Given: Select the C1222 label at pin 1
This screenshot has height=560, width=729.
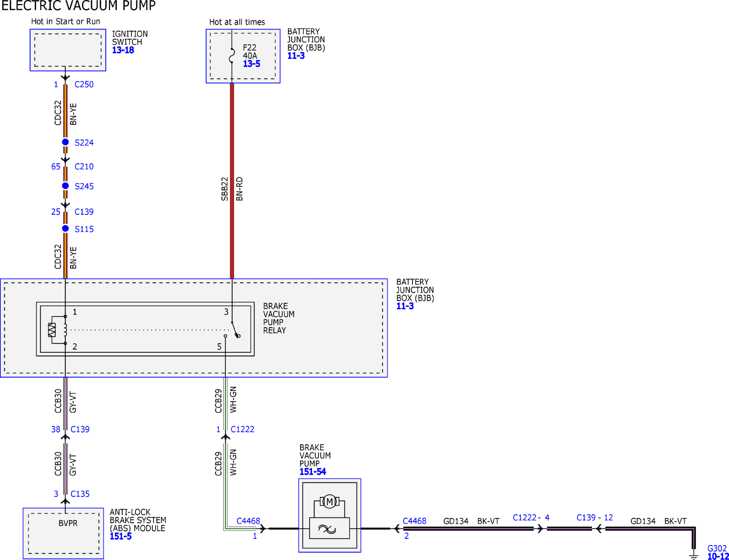Looking at the screenshot, I should coord(242,429).
